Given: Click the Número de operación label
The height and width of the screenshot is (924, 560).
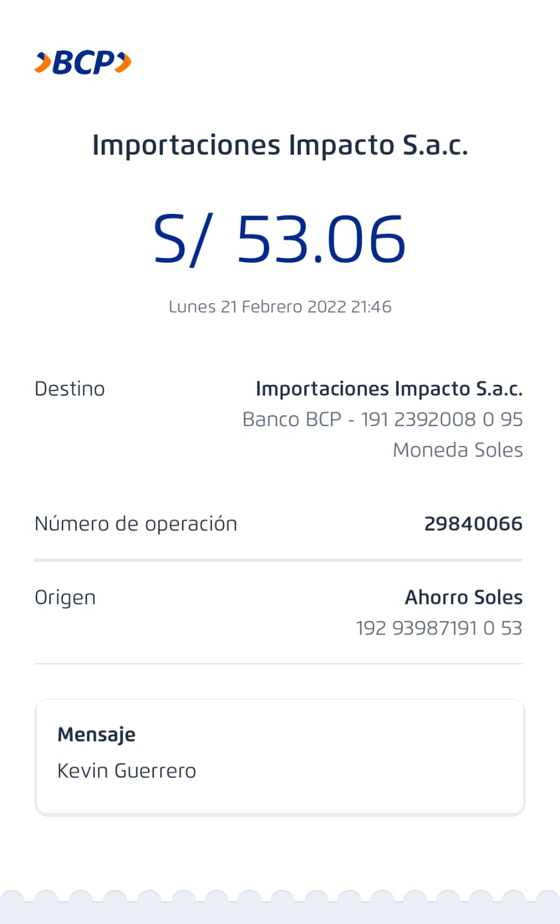Looking at the screenshot, I should pos(136,524).
